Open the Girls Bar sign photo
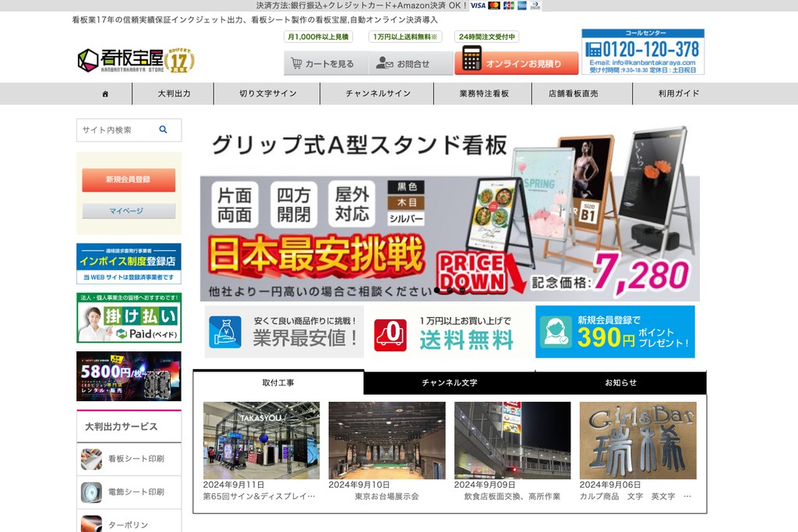Viewport: 798px width, 532px height. 638,440
